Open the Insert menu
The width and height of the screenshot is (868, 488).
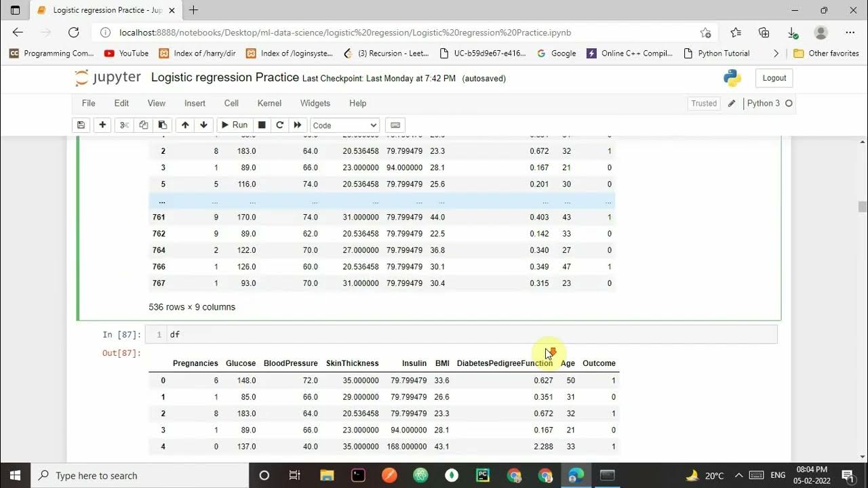click(x=195, y=103)
